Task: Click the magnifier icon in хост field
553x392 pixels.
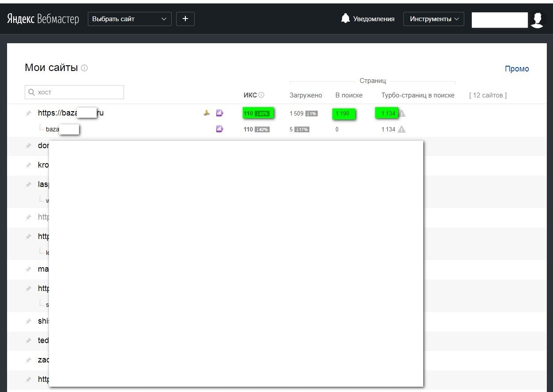Action: point(31,92)
